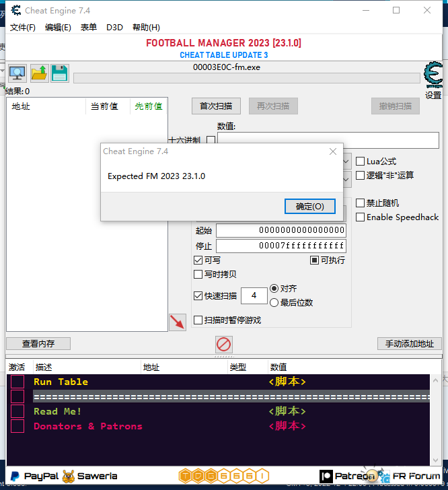Screen dimensions: 448x490
Task: Click the red arrow add-address icon
Action: [178, 322]
